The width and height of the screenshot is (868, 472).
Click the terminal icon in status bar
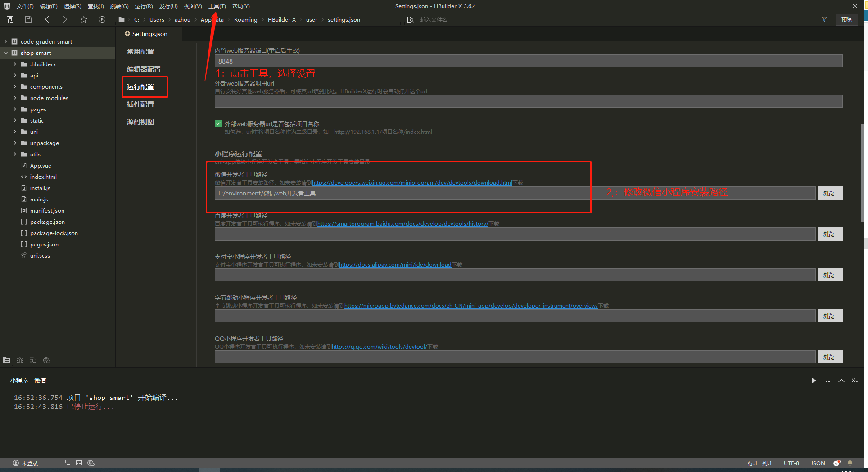tap(79, 463)
